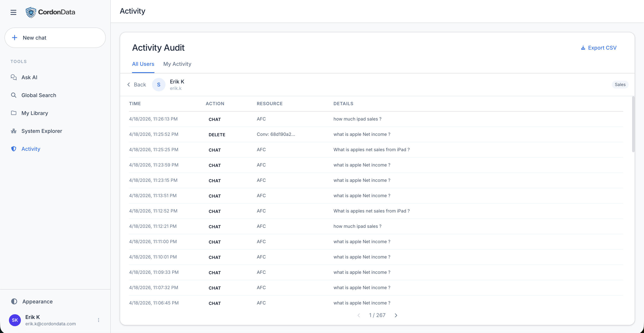Open user account three-dot menu

[x=99, y=320]
